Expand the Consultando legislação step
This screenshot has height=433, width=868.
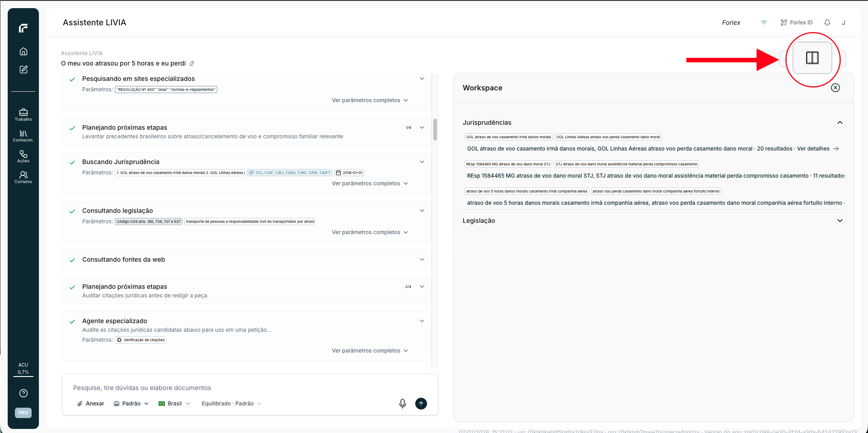coord(422,211)
